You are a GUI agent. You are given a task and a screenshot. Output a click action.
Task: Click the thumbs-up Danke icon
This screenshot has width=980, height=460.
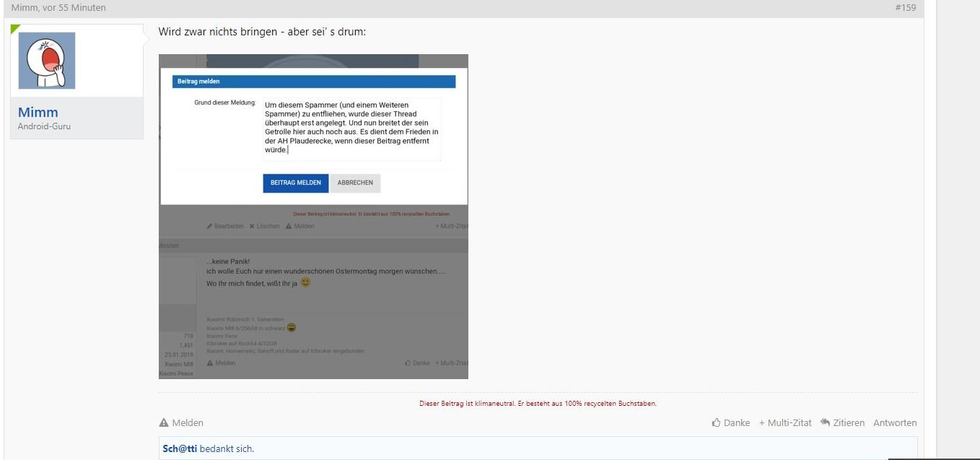tap(716, 423)
